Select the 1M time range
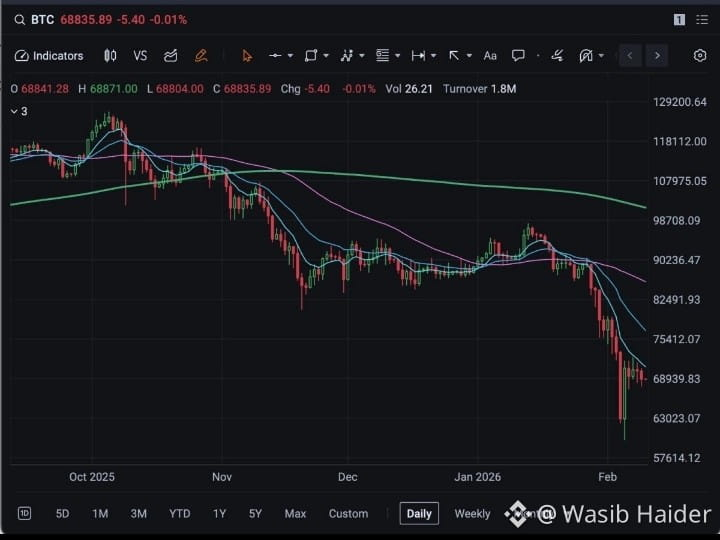720x540 pixels. (x=100, y=513)
